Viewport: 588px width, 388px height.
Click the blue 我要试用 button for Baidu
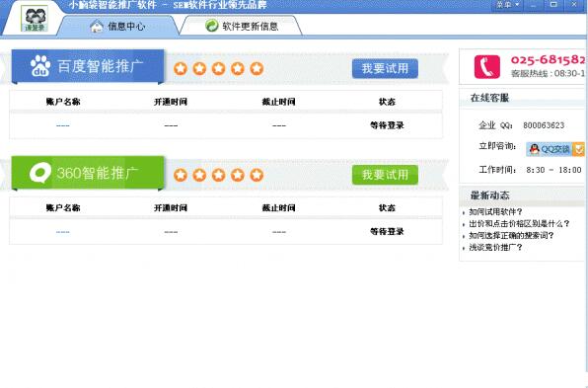pyautogui.click(x=385, y=68)
